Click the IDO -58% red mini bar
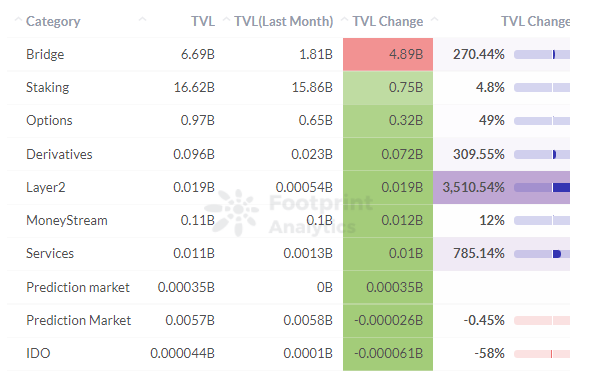The width and height of the screenshot is (590, 372). [542, 354]
